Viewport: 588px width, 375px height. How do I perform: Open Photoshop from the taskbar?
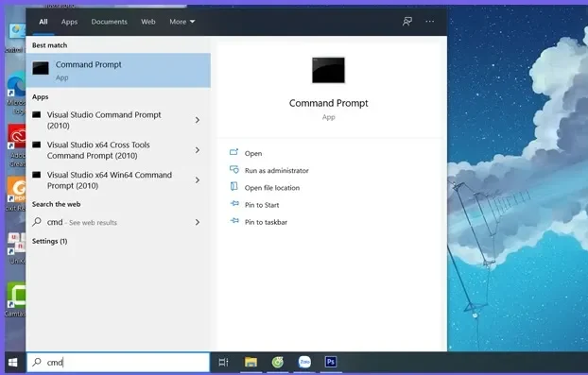point(331,362)
